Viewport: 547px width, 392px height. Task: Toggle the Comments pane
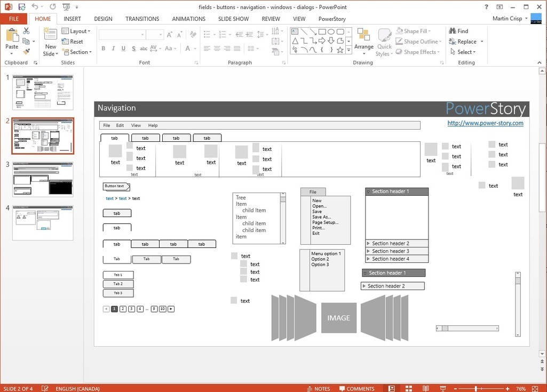pos(356,388)
